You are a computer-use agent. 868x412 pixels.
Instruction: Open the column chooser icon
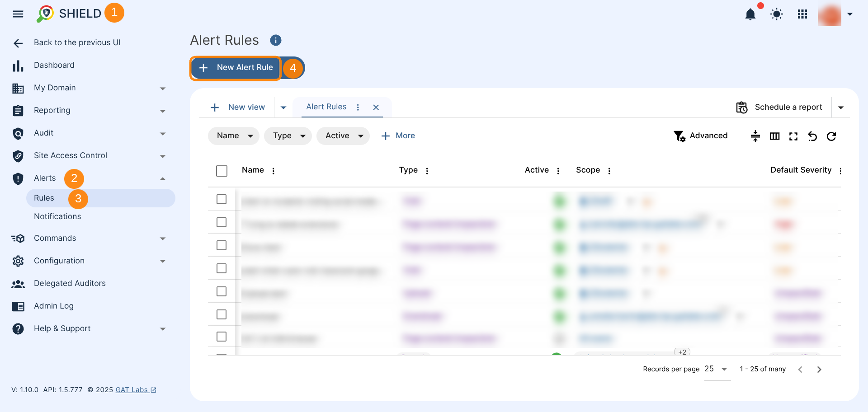(774, 136)
